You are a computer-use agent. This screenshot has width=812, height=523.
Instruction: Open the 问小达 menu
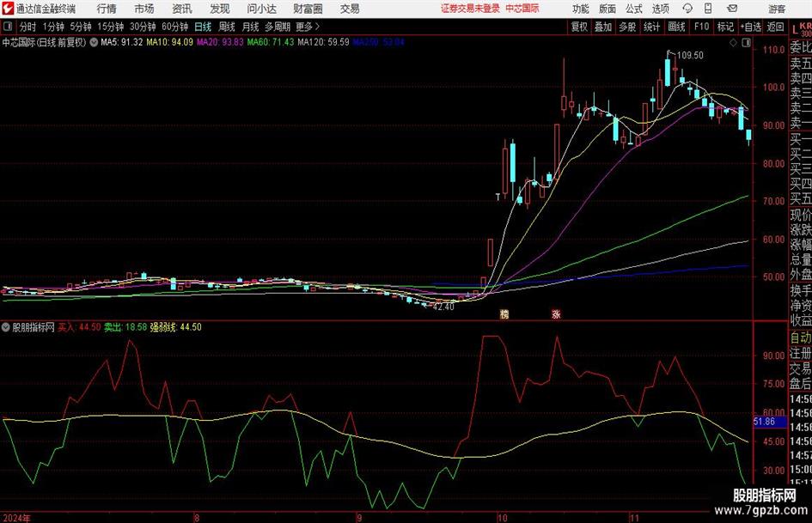(x=261, y=9)
